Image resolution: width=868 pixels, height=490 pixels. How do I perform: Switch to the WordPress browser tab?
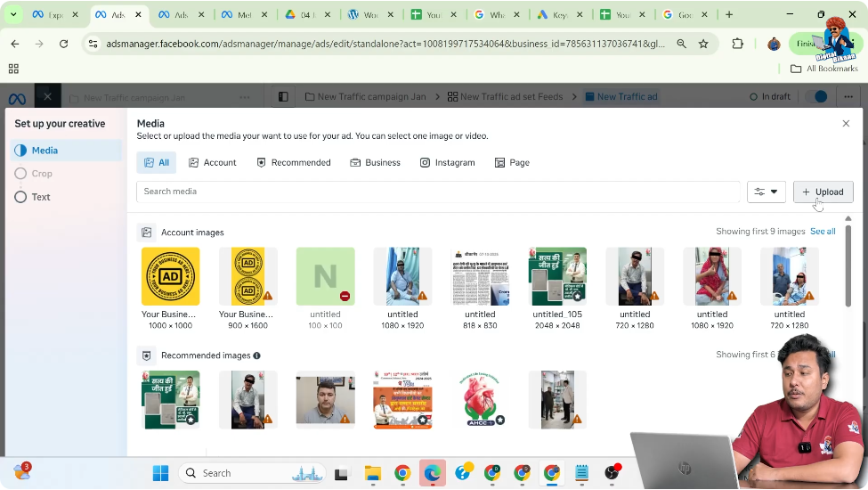[x=371, y=15]
